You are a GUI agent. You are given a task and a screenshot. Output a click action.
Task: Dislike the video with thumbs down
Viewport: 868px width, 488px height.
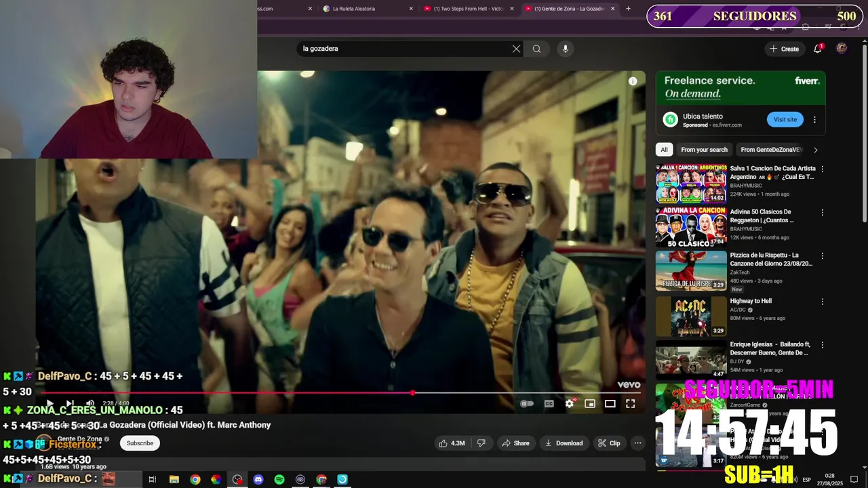(481, 443)
